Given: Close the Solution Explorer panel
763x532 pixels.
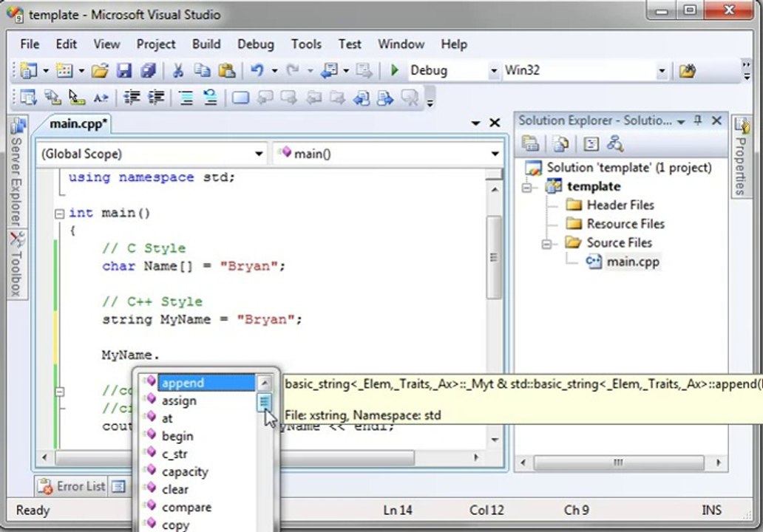Looking at the screenshot, I should click(716, 121).
